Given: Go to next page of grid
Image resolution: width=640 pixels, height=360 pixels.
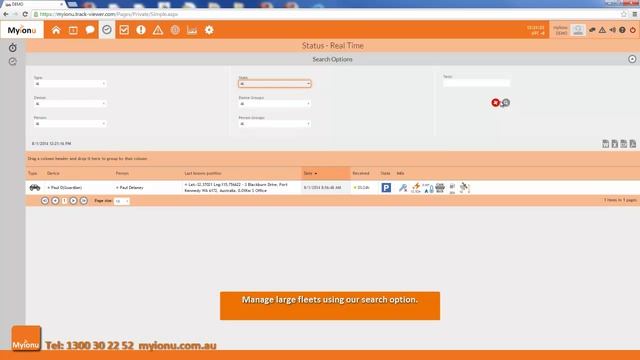Looking at the screenshot, I should 73,201.
